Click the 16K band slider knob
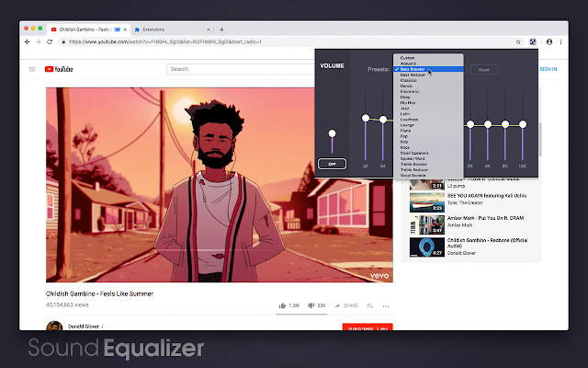588x368 pixels. (x=523, y=124)
